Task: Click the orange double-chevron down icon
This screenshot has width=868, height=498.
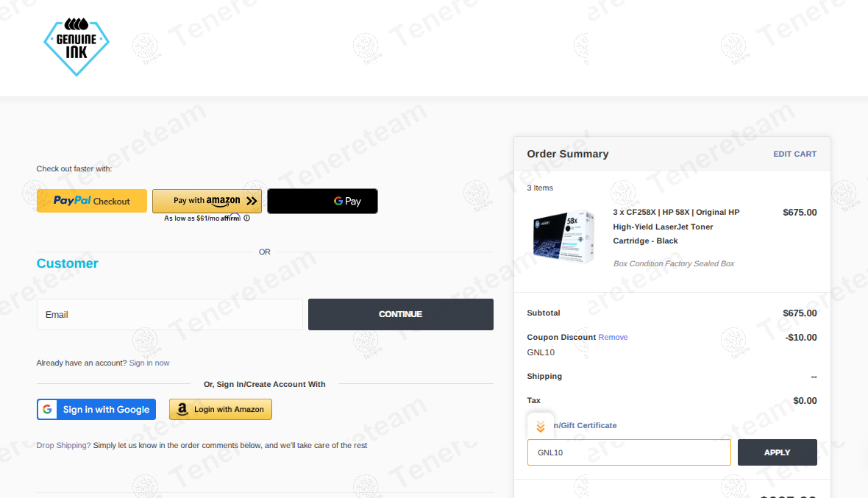Action: pos(540,427)
